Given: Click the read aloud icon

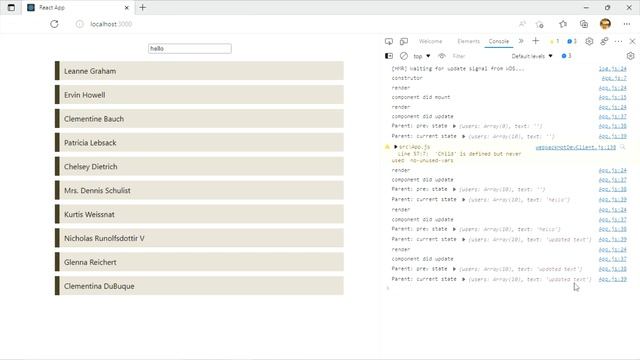Looking at the screenshot, I should coord(522,24).
